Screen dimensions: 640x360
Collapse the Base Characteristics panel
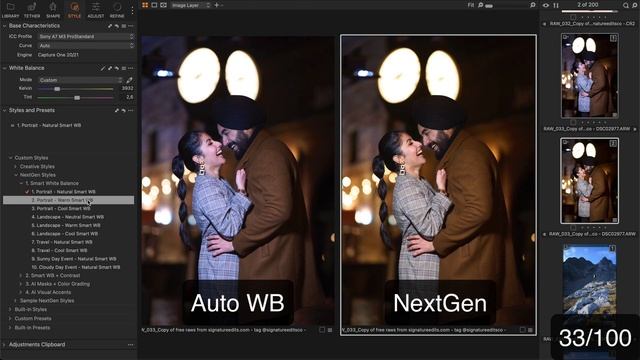(4, 26)
